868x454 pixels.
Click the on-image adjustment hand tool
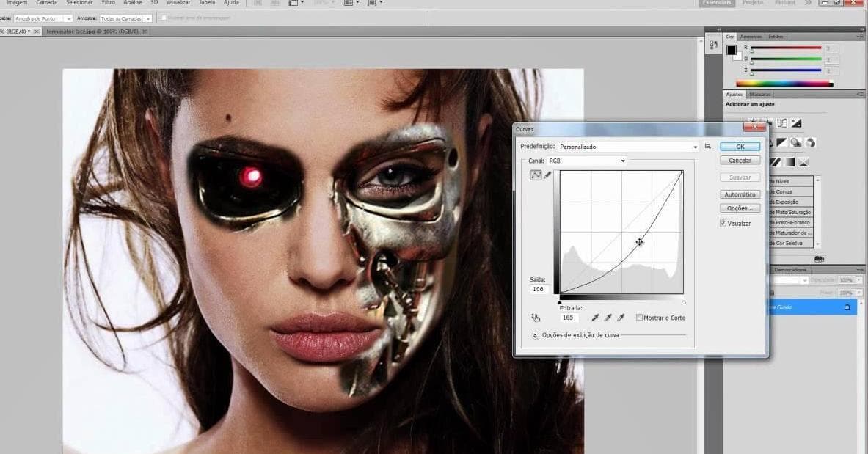(536, 318)
